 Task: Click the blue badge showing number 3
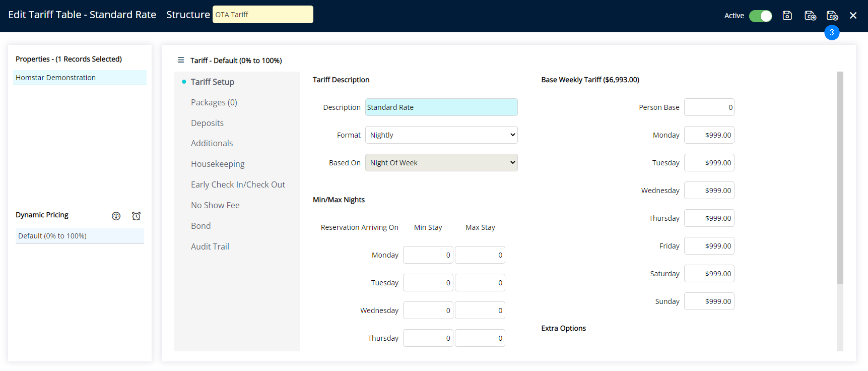[x=831, y=32]
